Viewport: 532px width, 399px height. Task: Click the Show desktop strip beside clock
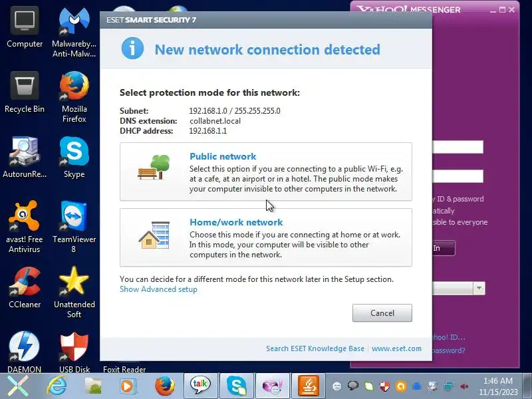(x=527, y=386)
